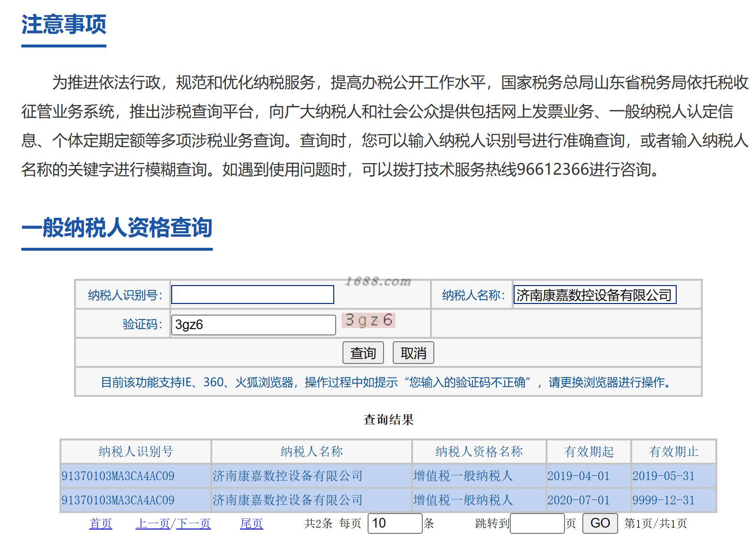
Task: Open the 上一页 link
Action: coord(153,524)
